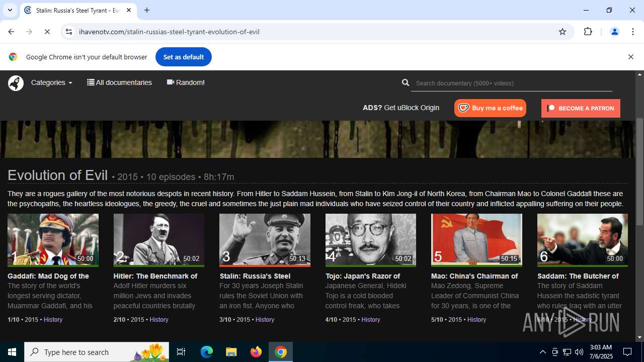
Task: Click the search magnifier icon
Action: [x=406, y=82]
